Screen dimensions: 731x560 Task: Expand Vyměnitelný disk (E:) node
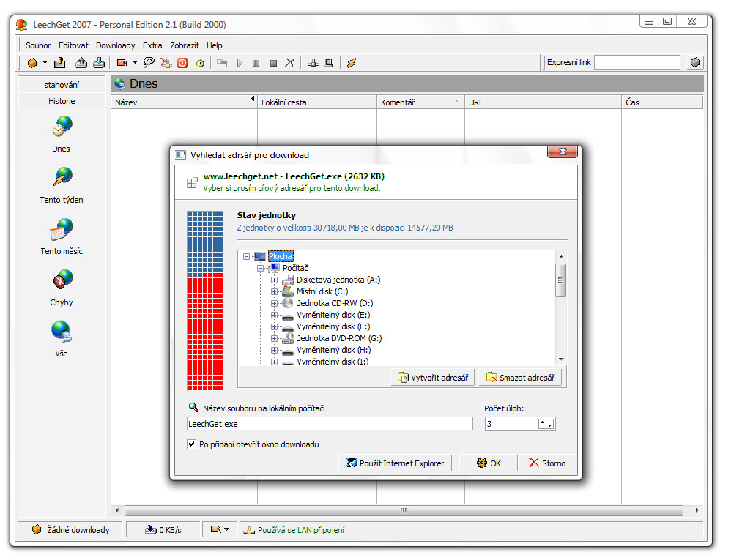274,315
